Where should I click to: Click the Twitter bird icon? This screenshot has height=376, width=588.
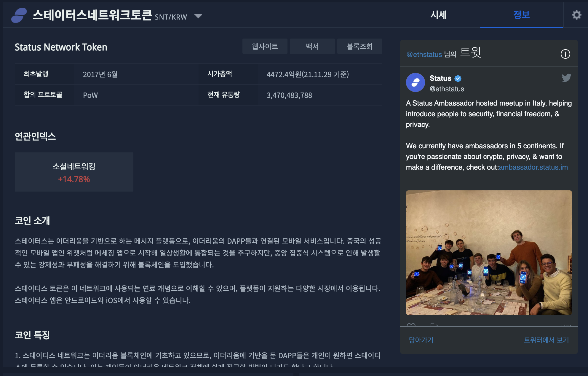566,78
